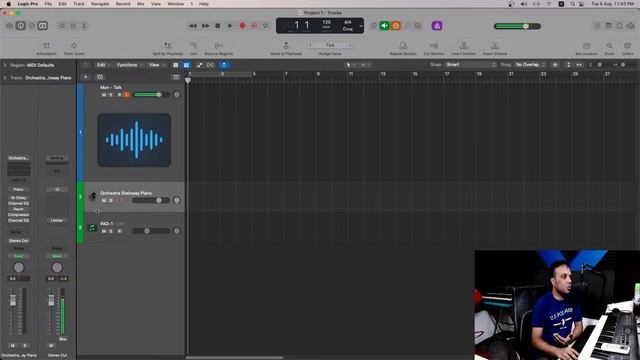Open the Nudge Value Tick dropdown
640x360 pixels.
(x=330, y=45)
